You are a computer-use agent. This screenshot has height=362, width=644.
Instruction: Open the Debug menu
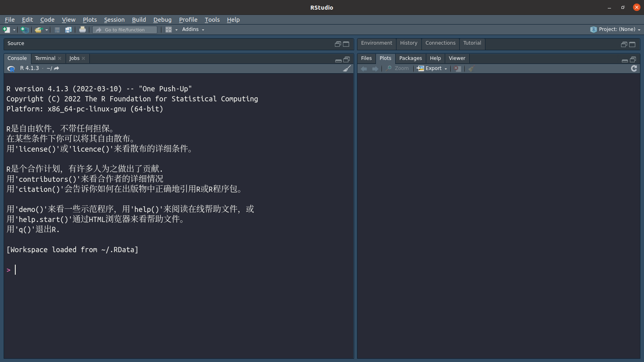162,20
